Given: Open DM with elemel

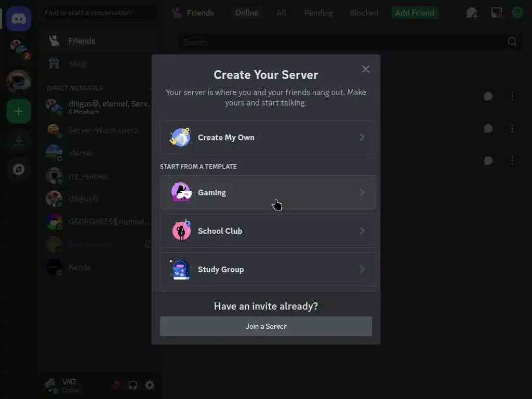Looking at the screenshot, I should point(100,153).
